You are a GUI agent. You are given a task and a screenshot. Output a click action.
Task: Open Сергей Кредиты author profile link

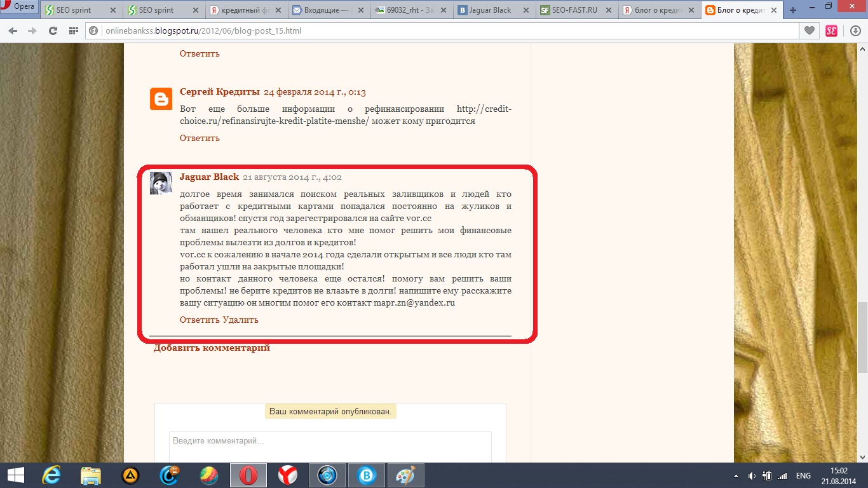tap(220, 92)
